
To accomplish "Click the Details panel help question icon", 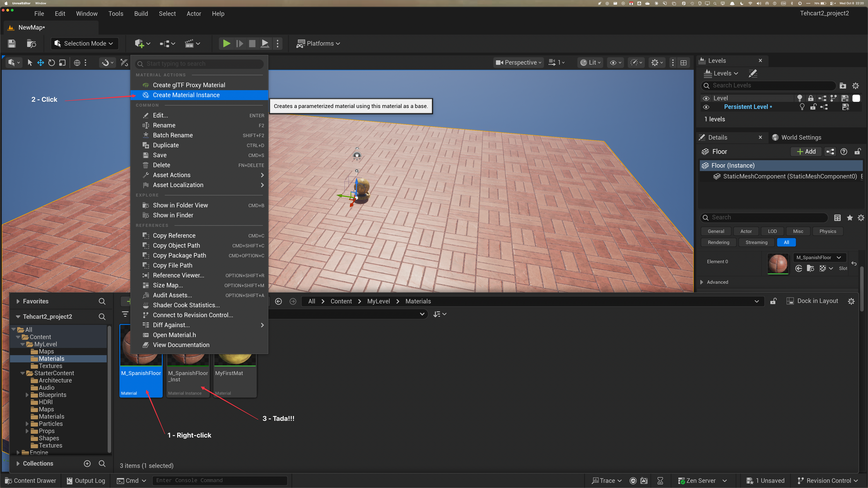I will (844, 152).
